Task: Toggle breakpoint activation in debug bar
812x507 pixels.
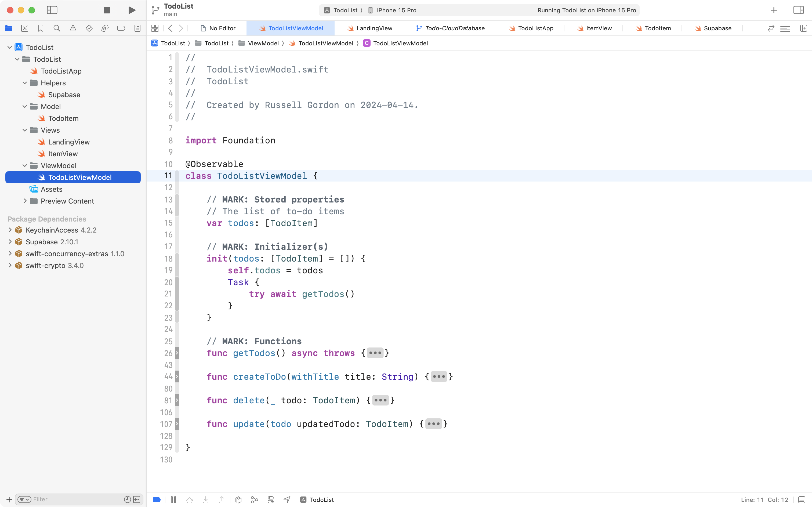Action: [x=157, y=499]
